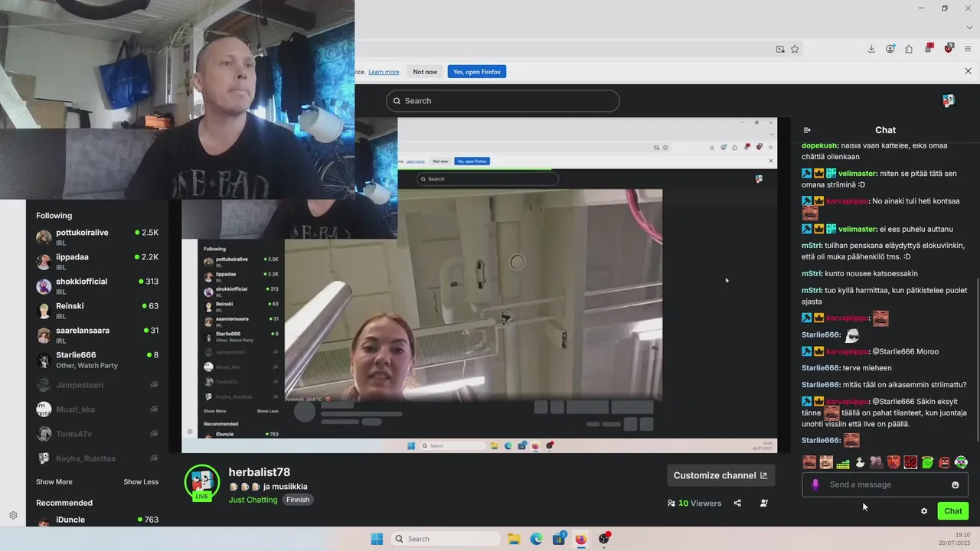Open offline Musti_kka channel
The image size is (980, 551).
97,409
